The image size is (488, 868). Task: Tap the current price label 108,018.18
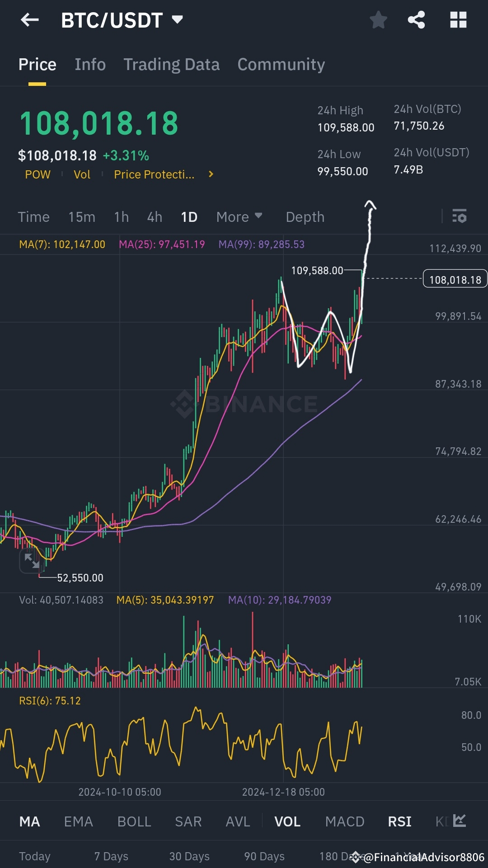[x=454, y=279]
